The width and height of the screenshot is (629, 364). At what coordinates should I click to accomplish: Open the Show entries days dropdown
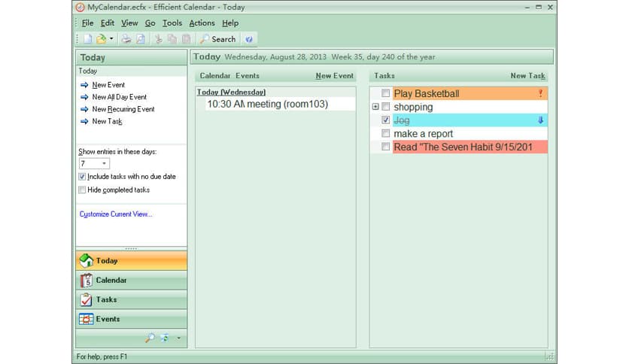tap(104, 163)
